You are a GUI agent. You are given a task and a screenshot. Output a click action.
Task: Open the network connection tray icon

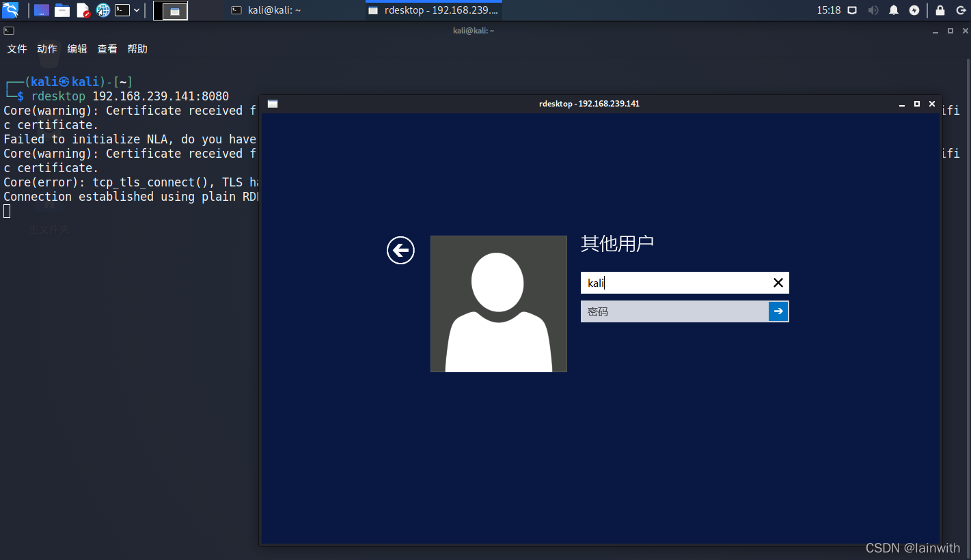point(852,10)
